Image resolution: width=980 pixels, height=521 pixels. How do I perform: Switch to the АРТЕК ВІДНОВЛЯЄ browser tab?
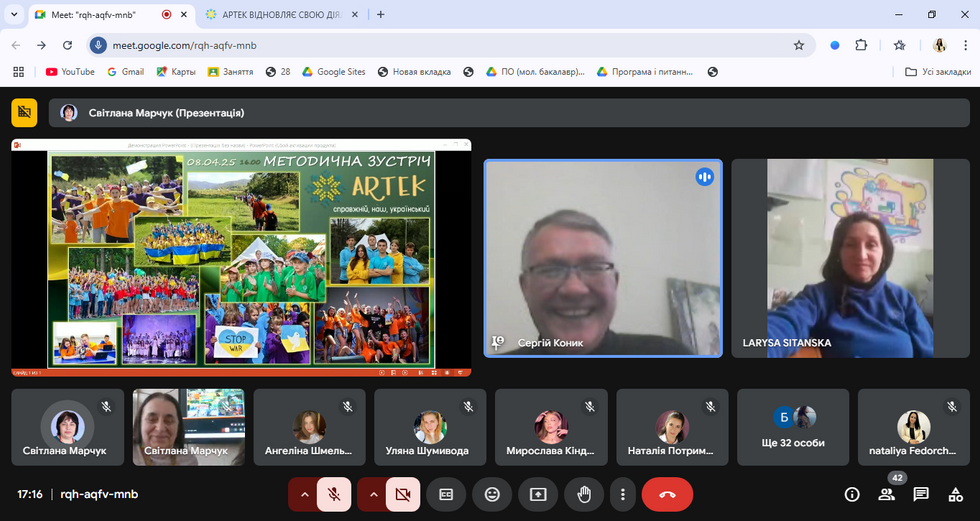283,14
